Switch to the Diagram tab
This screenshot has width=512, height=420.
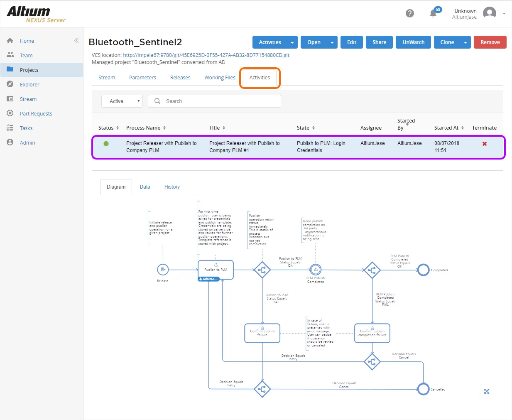(x=116, y=187)
